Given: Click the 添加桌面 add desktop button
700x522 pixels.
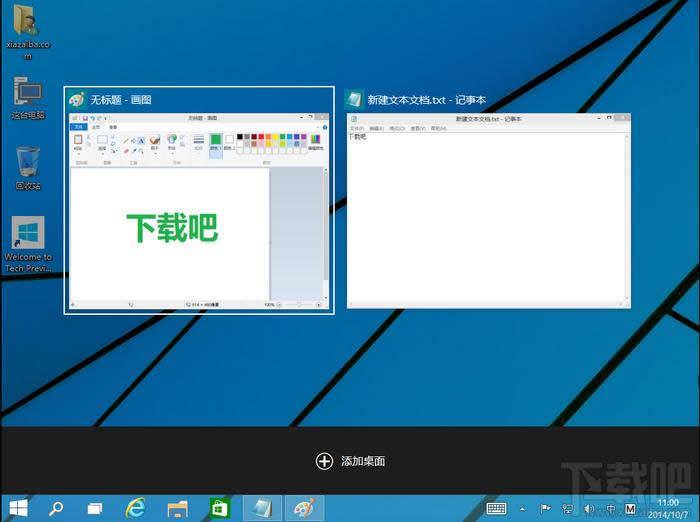Looking at the screenshot, I should click(x=350, y=461).
